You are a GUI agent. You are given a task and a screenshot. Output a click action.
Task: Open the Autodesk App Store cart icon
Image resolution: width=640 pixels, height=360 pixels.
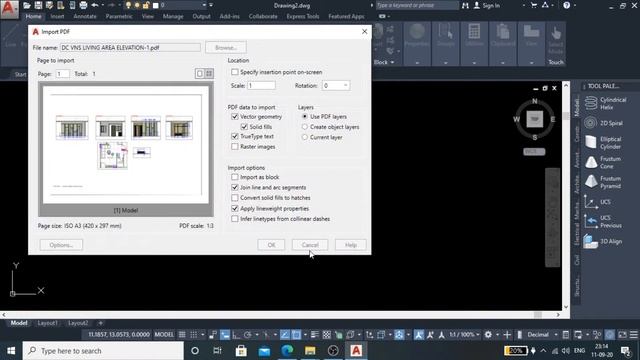533,5
